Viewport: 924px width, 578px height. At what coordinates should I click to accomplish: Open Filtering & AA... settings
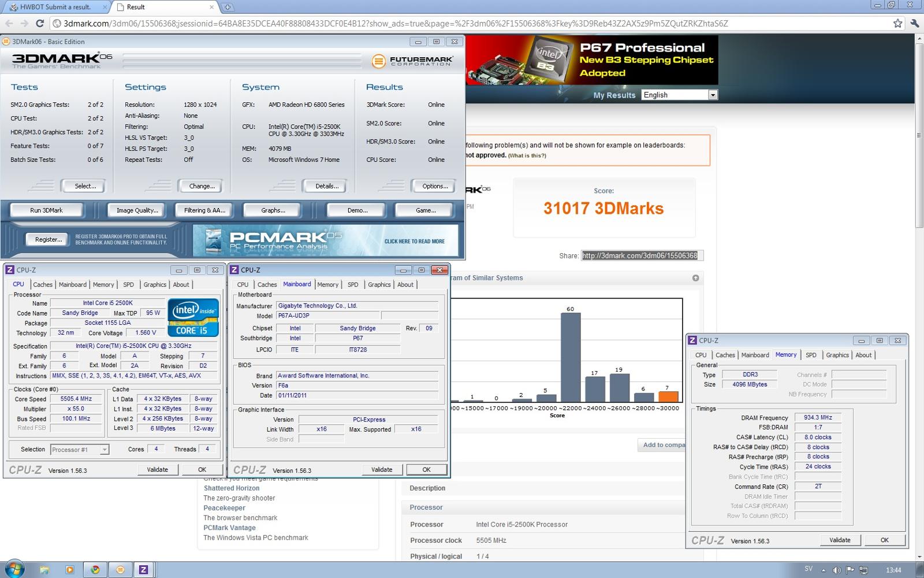[204, 210]
